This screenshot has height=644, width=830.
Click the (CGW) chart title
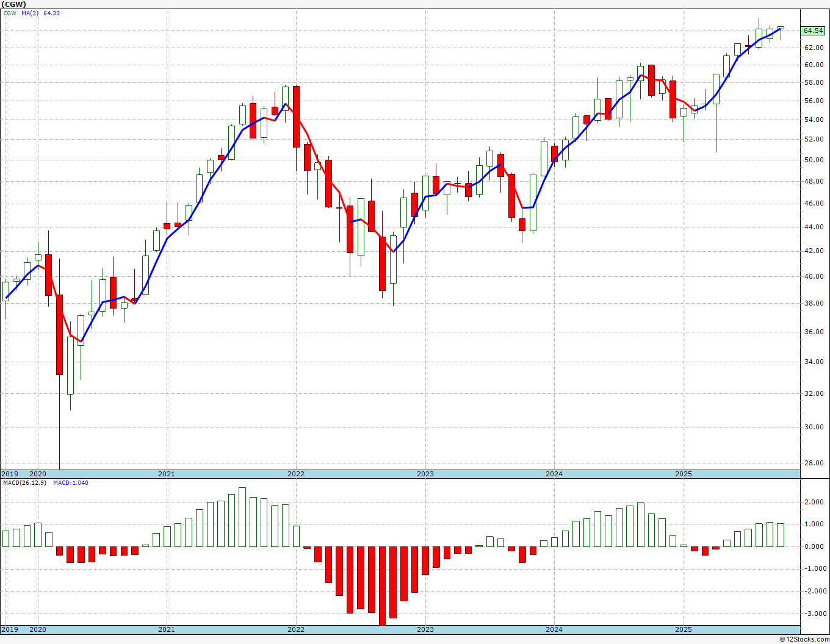(x=13, y=4)
